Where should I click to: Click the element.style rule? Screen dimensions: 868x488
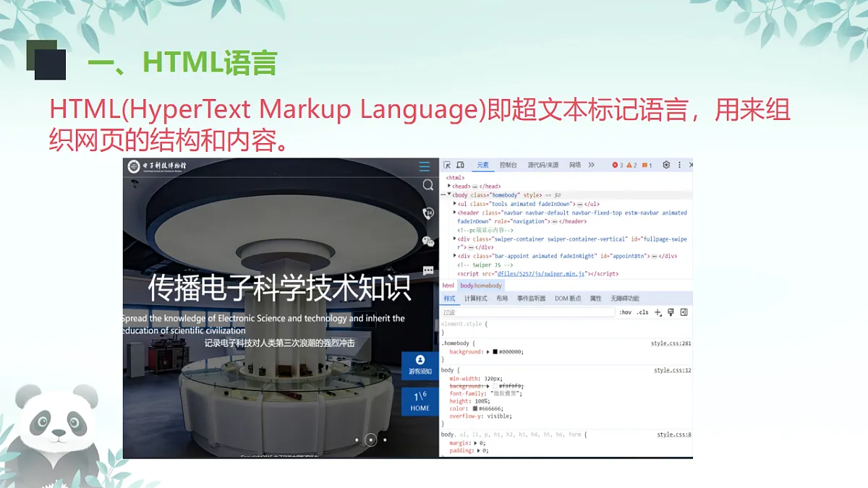pyautogui.click(x=464, y=325)
